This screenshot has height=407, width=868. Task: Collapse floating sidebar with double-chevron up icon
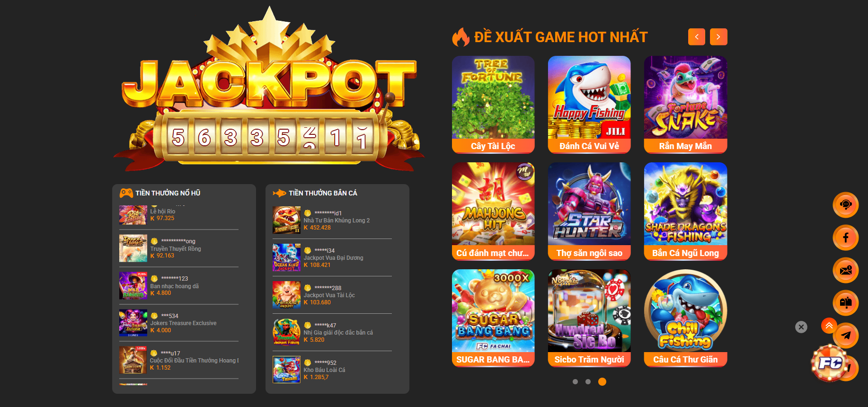point(829,325)
